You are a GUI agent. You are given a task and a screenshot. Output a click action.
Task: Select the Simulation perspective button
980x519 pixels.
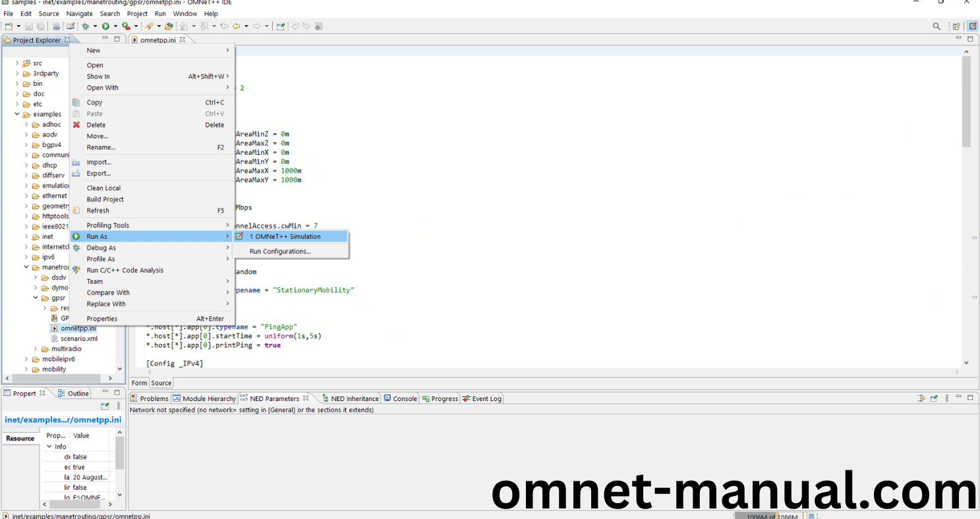[x=973, y=26]
